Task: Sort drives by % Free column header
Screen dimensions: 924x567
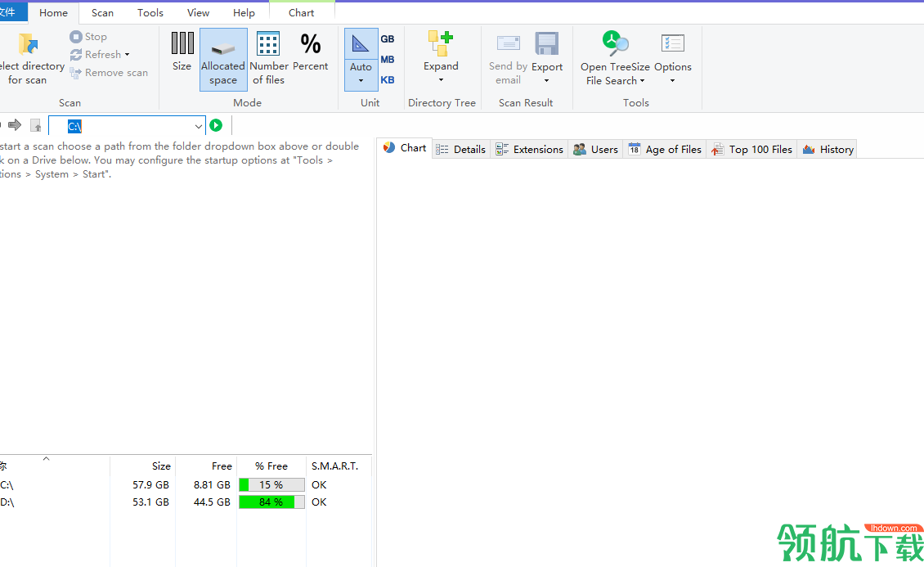Action: [x=271, y=466]
